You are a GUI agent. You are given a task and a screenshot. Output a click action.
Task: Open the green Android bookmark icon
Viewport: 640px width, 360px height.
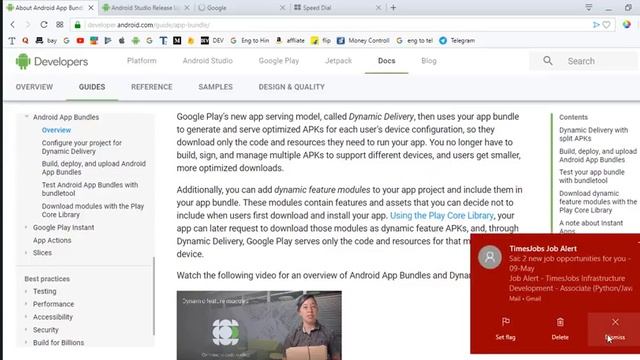pyautogui.click(x=136, y=40)
